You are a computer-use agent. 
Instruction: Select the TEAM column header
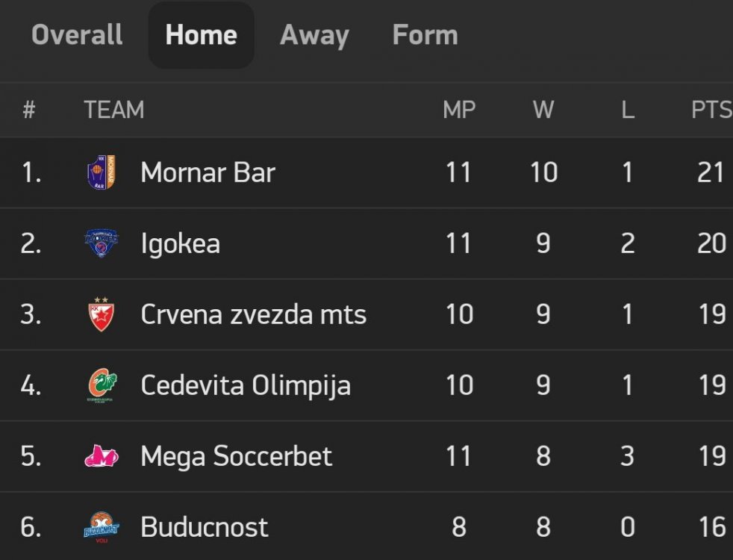tap(113, 110)
